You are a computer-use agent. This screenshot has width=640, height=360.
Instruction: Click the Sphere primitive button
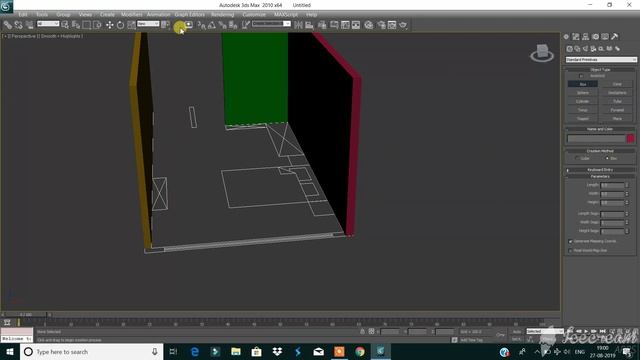[x=583, y=93]
